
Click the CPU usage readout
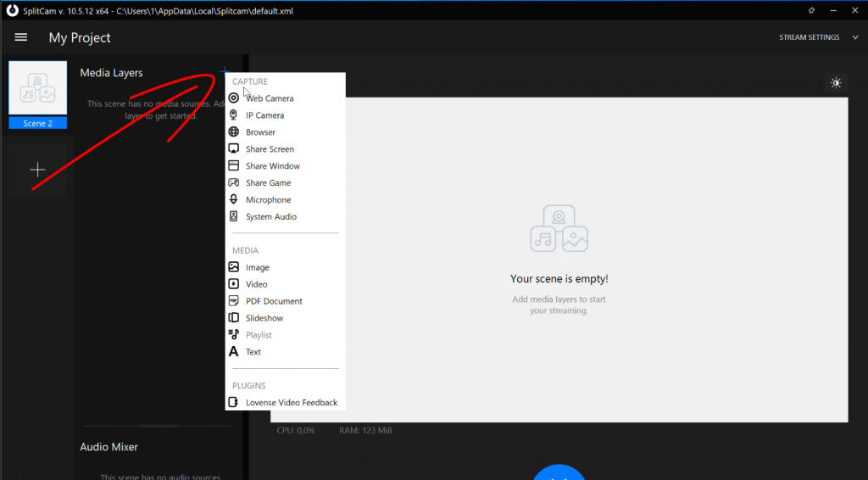tap(296, 430)
